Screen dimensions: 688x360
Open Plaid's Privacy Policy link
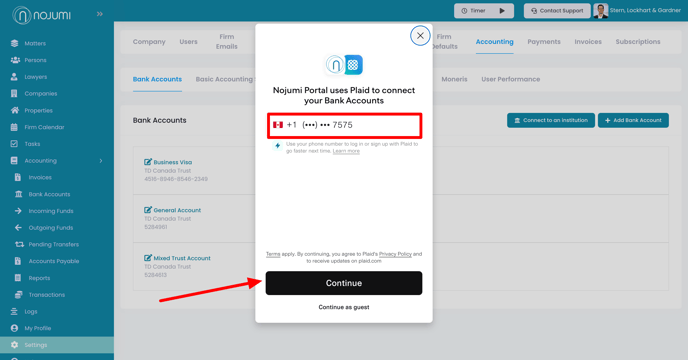click(x=395, y=254)
